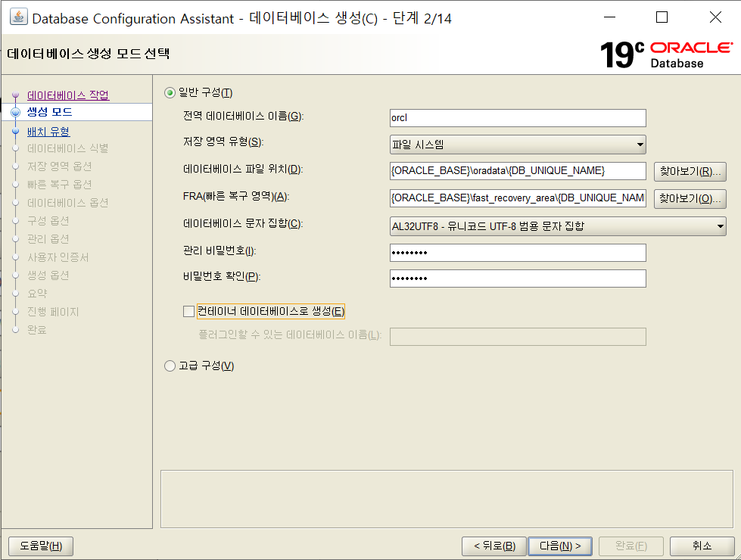Go back with the 뒤로(B) button
The width and height of the screenshot is (741, 560).
(x=494, y=546)
